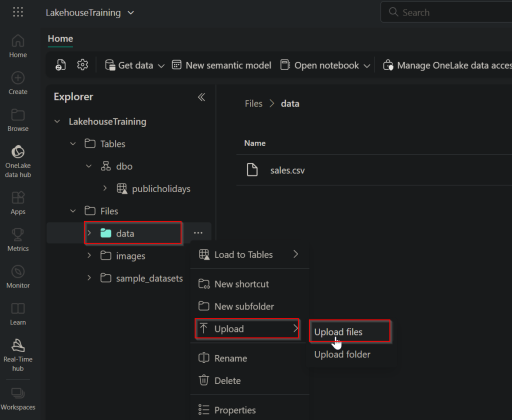Collapse the Explorer pane
This screenshot has height=420, width=512.
click(x=201, y=97)
